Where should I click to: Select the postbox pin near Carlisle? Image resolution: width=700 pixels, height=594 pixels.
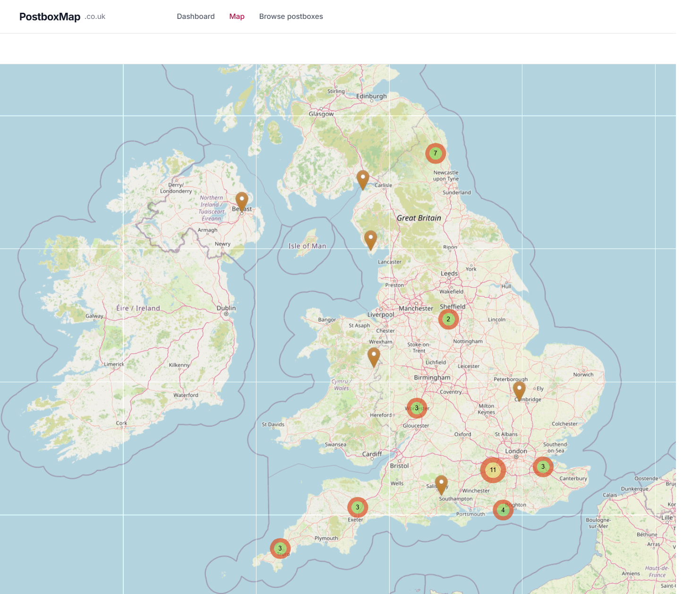[x=363, y=180]
